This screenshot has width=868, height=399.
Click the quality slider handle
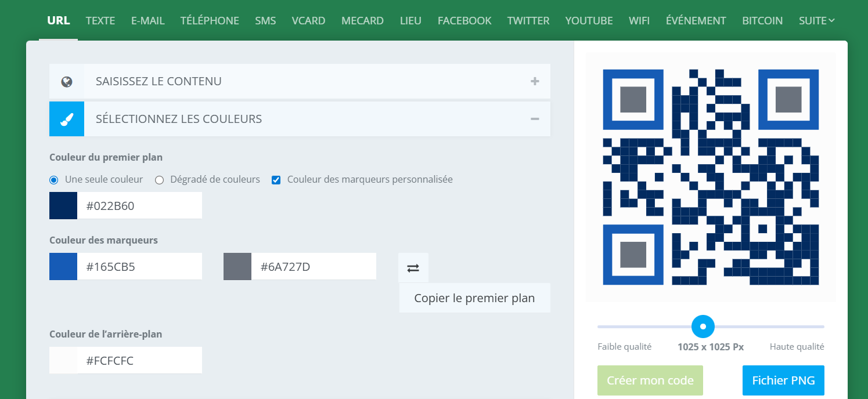[x=703, y=327]
